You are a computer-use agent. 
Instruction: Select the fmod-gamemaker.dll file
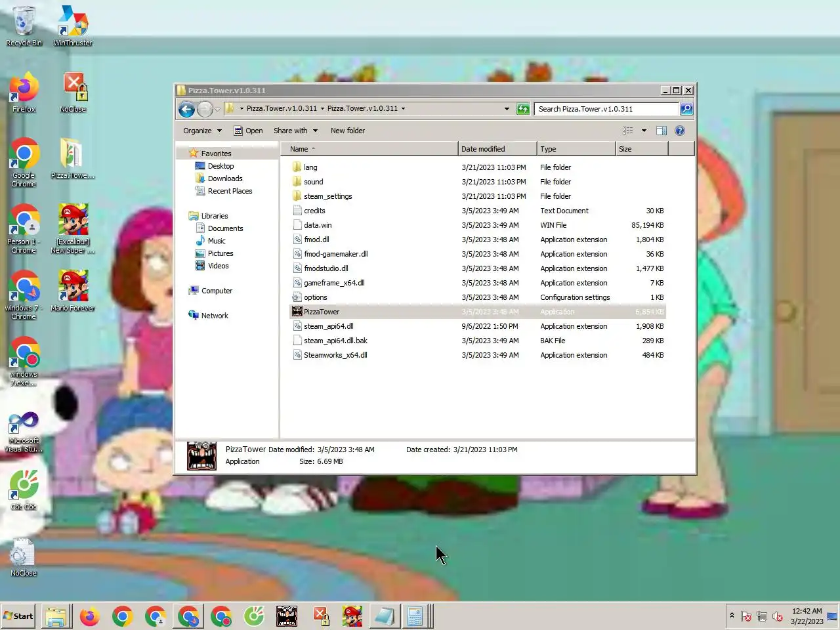[335, 254]
